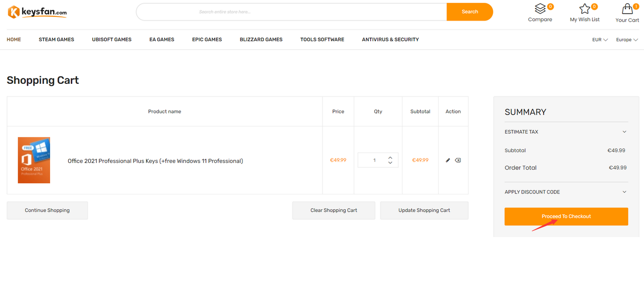Edit cart item with pencil icon
This screenshot has height=297, width=644.
click(448, 160)
